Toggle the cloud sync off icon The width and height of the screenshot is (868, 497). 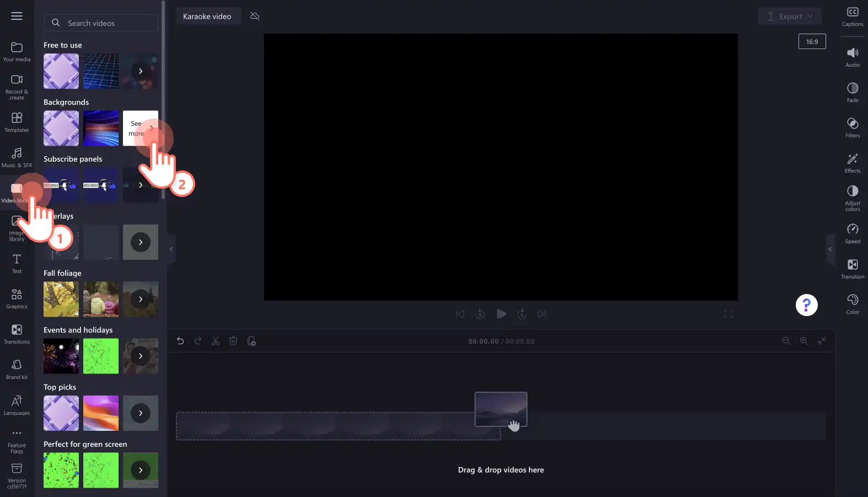pyautogui.click(x=255, y=16)
